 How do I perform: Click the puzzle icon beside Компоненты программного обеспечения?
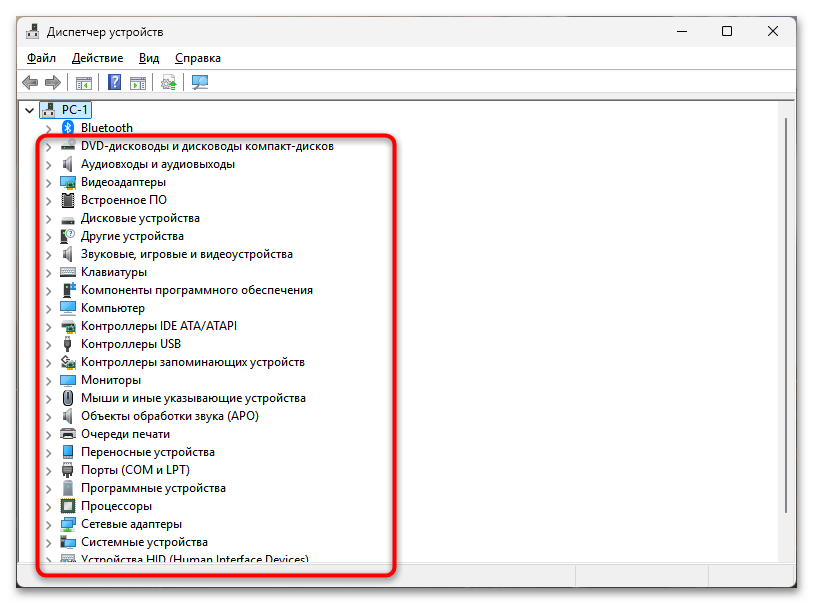pos(68,290)
